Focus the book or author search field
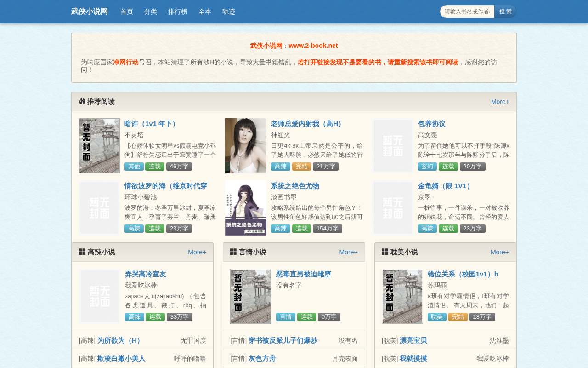The image size is (588, 368). click(467, 11)
